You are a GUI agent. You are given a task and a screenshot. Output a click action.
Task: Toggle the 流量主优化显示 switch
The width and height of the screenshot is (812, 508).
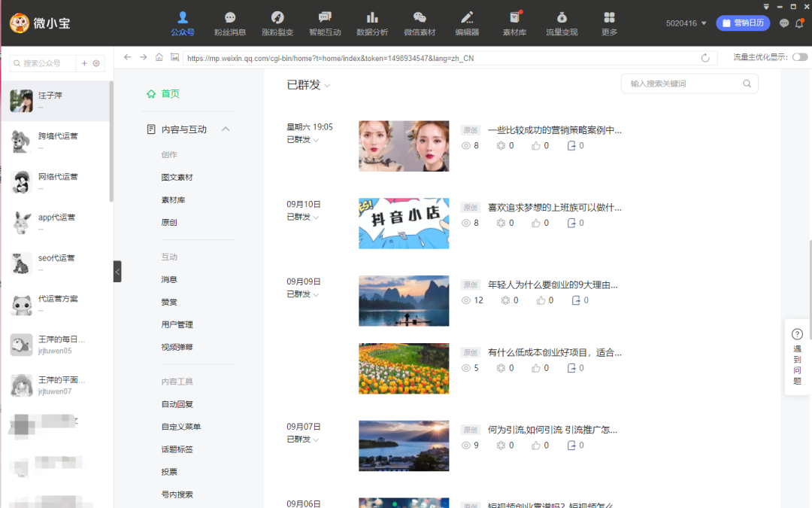(x=799, y=57)
